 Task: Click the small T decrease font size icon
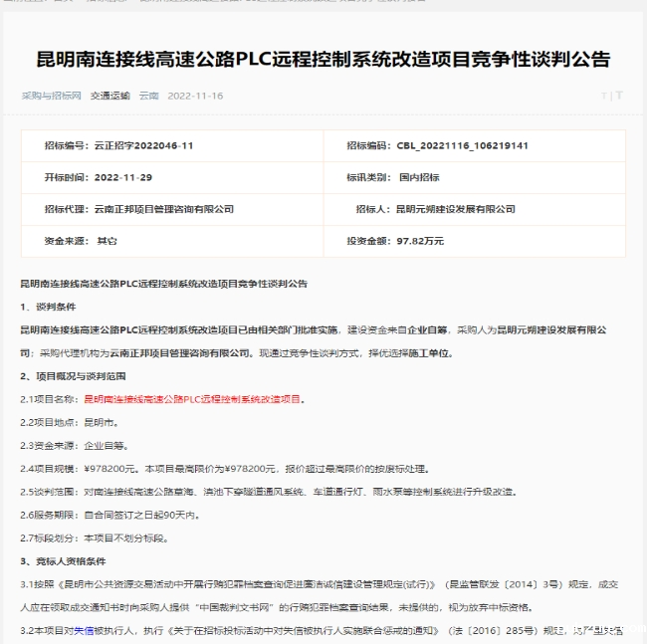click(x=603, y=97)
